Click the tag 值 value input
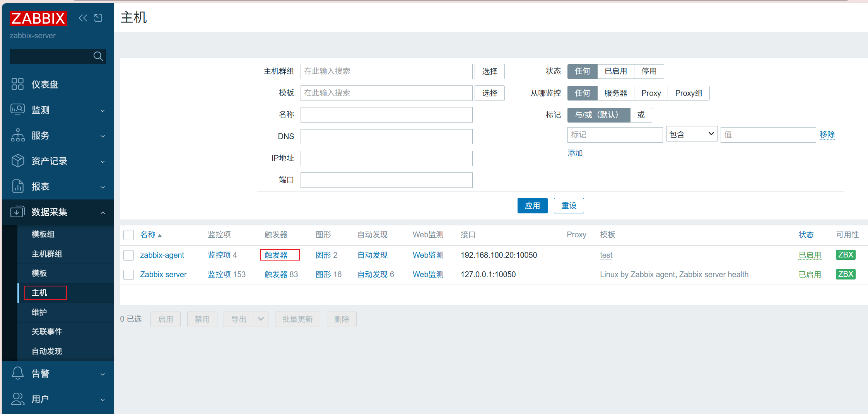The height and width of the screenshot is (414, 868). 768,135
